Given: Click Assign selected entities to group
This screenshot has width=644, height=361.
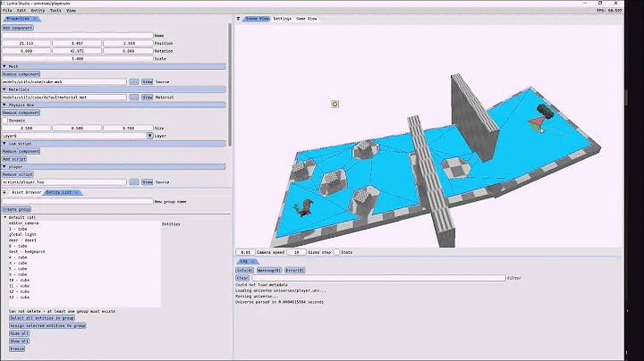Looking at the screenshot, I should (47, 326).
